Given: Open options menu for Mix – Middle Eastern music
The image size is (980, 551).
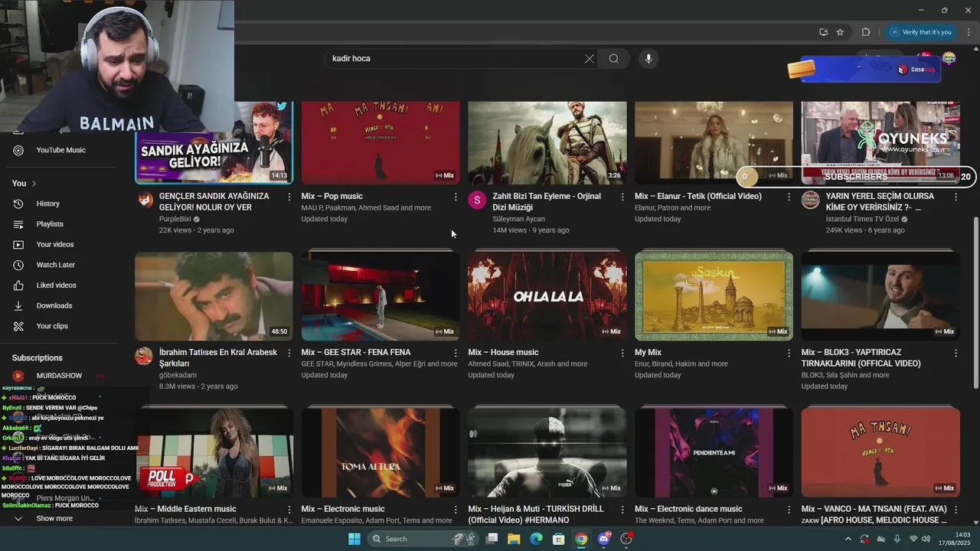Looking at the screenshot, I should coord(289,509).
